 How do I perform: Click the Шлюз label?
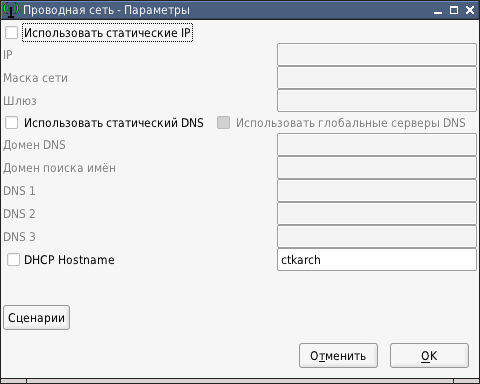[x=20, y=101]
